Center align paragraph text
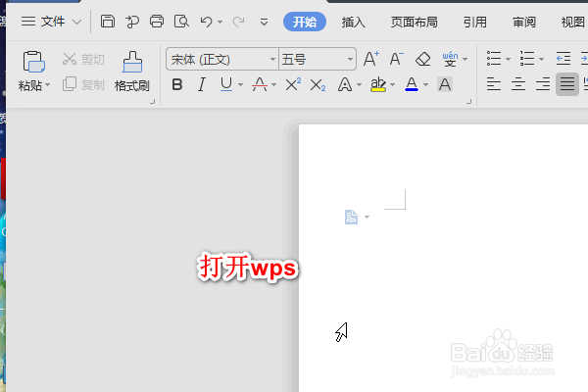Viewport: 588px width, 392px height. coord(518,84)
